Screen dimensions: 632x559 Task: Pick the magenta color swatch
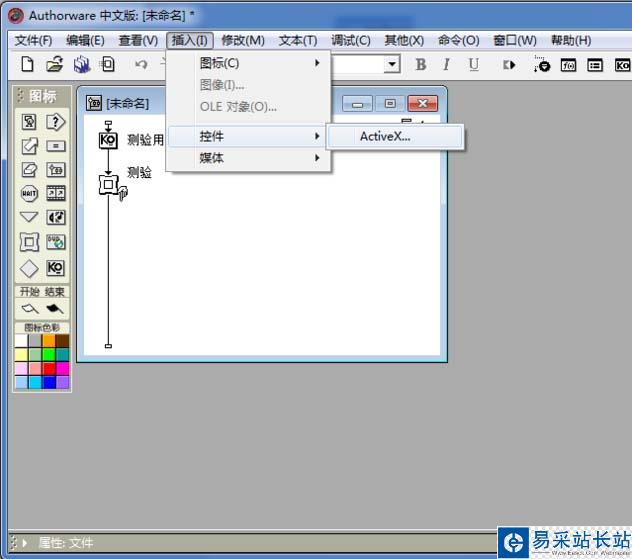tap(62, 368)
